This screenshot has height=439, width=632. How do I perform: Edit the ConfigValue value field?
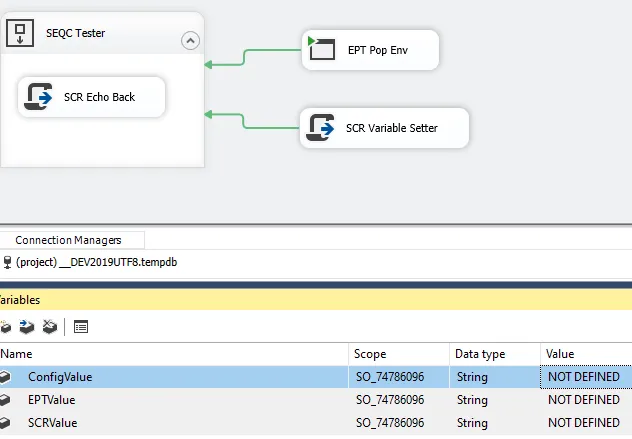click(x=585, y=377)
